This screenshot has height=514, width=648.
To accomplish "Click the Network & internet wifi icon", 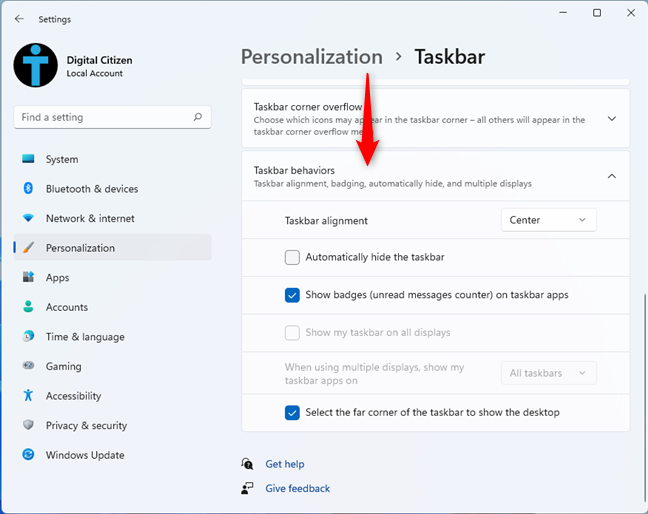I will click(28, 218).
